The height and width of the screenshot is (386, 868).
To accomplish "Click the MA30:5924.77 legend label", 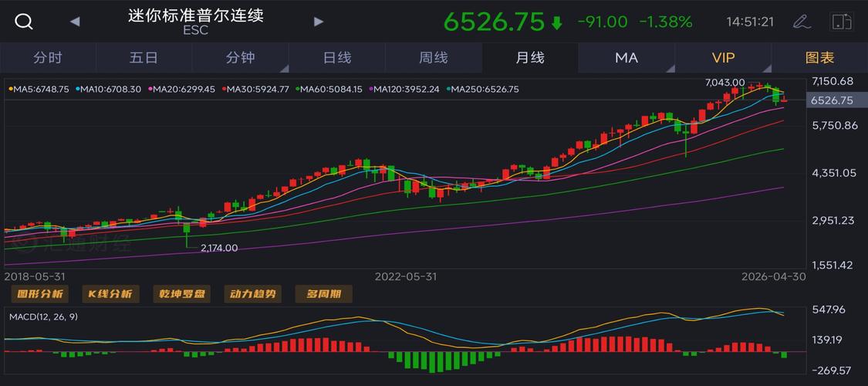I will click(255, 89).
